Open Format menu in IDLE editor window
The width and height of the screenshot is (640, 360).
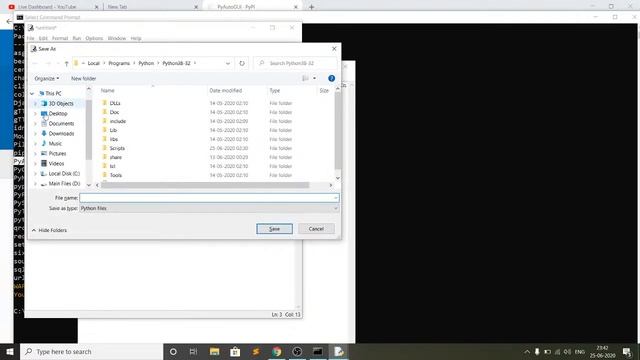(60, 38)
